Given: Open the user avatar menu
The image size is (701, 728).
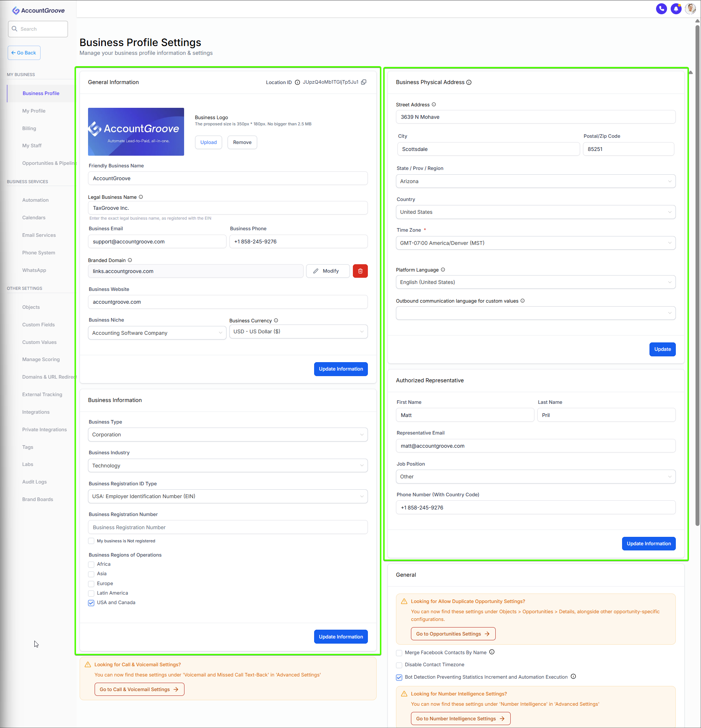Looking at the screenshot, I should click(x=690, y=9).
